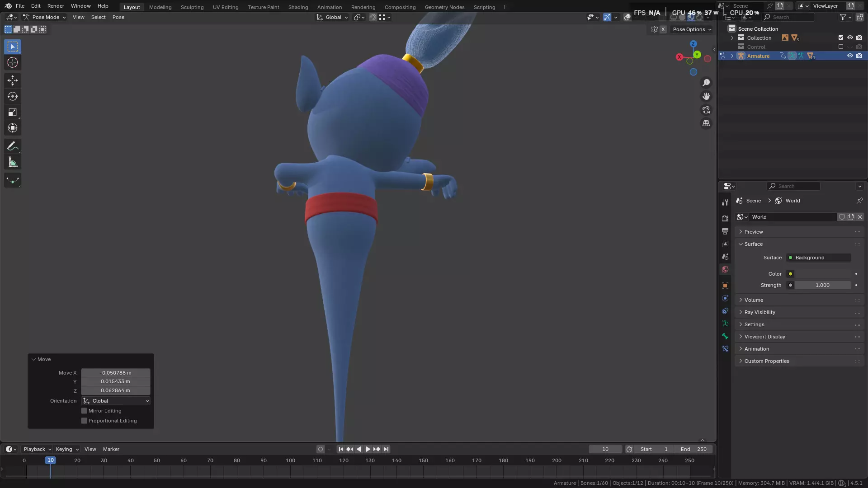Activate the Scale tool

click(x=13, y=112)
